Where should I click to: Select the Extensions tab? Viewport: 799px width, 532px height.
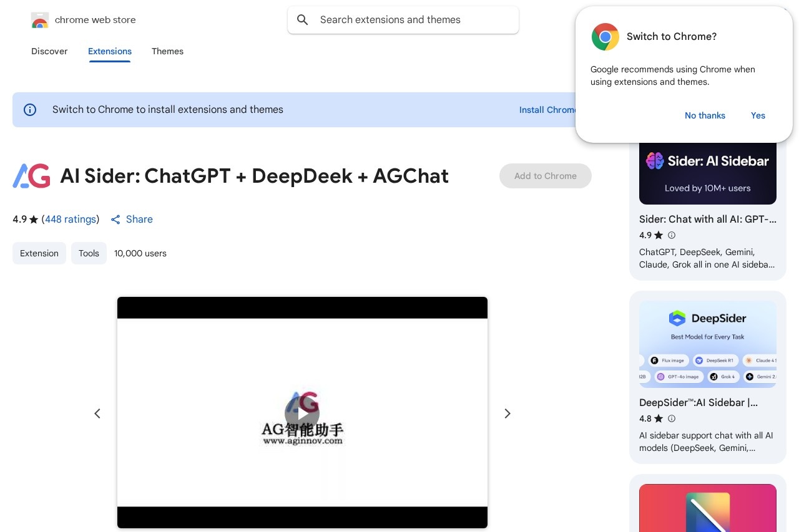coord(110,51)
